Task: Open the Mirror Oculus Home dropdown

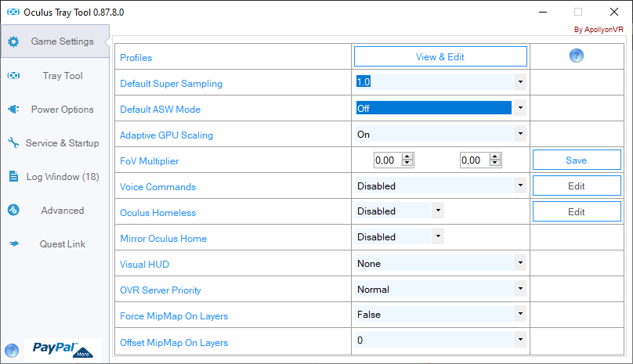Action: tap(438, 236)
